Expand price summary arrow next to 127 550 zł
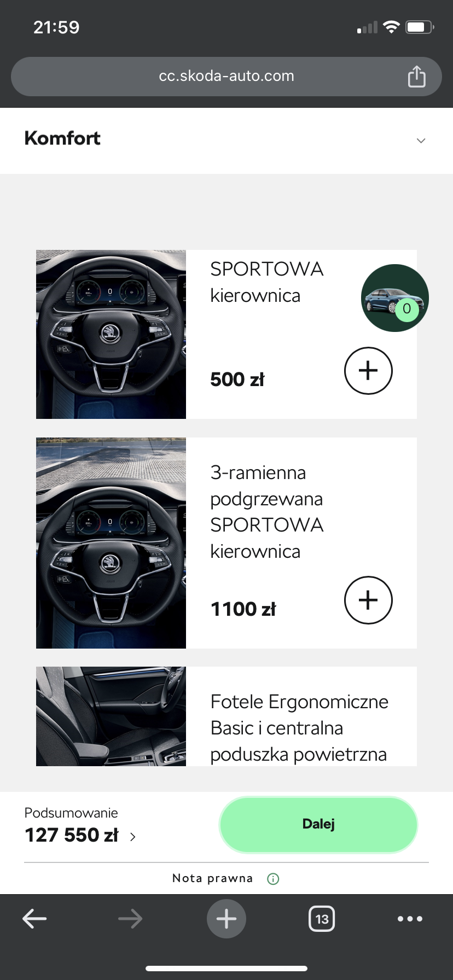Viewport: 453px width, 980px height. (x=133, y=836)
